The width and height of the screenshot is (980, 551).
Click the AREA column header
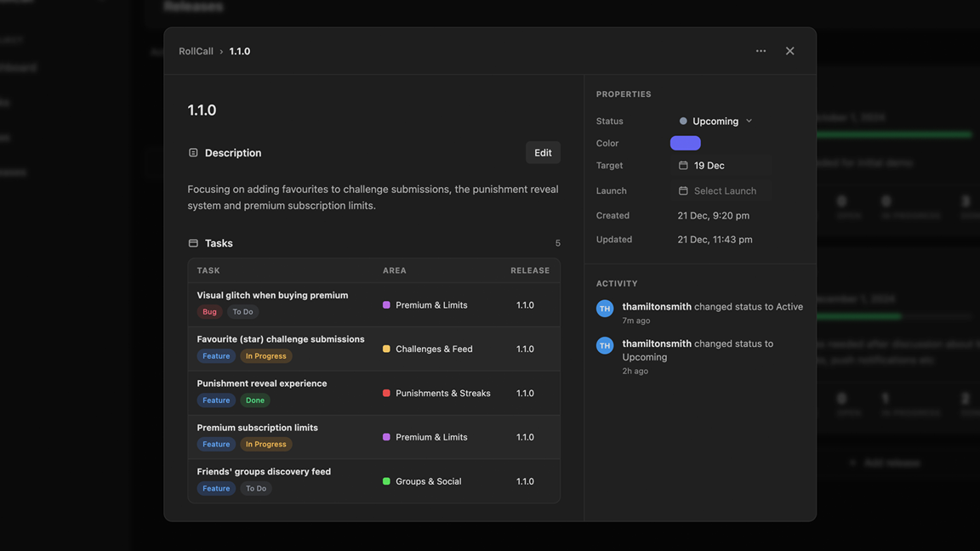395,270
